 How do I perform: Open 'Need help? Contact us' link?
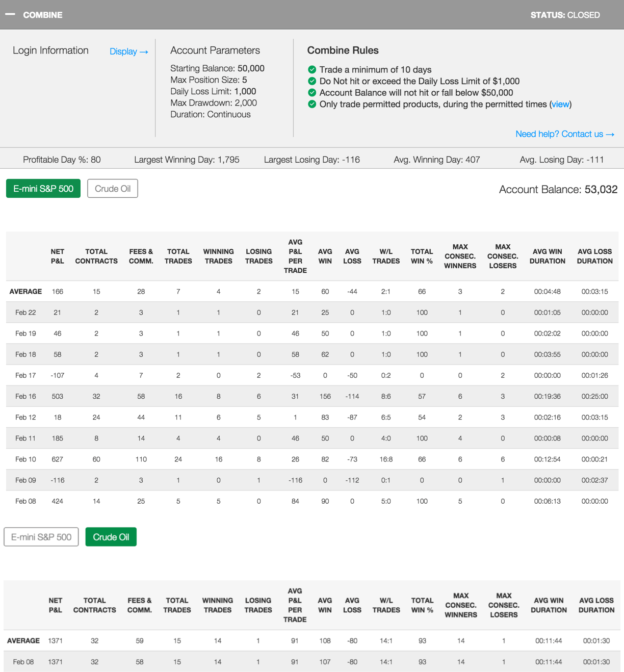click(564, 134)
